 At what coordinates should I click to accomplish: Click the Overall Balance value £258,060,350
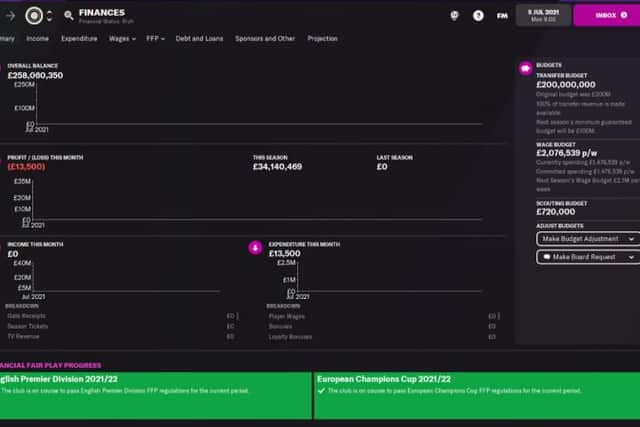pos(35,76)
